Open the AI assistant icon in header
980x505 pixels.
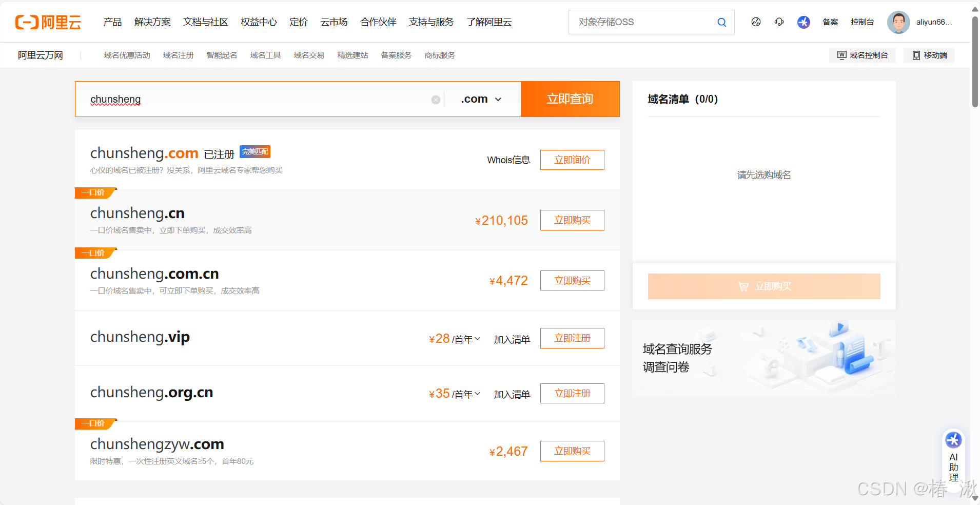click(x=803, y=22)
